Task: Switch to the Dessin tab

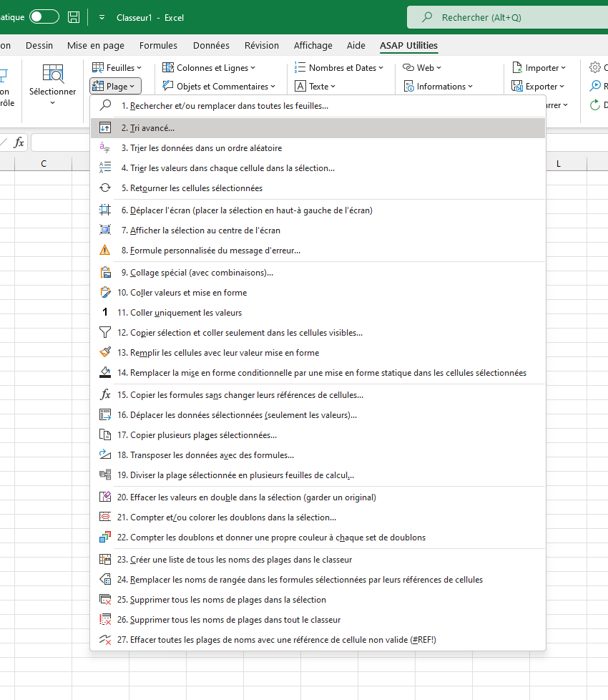Action: tap(39, 45)
